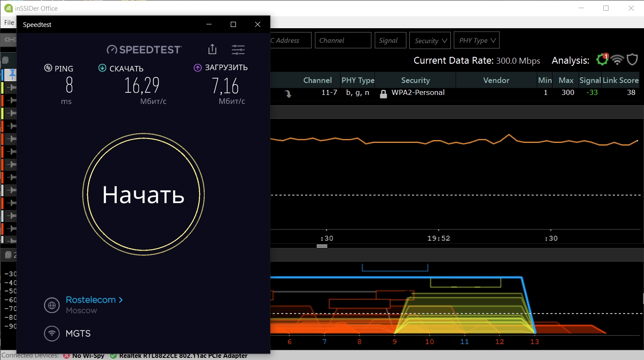Open Speedtest settings sliders icon

pos(238,50)
